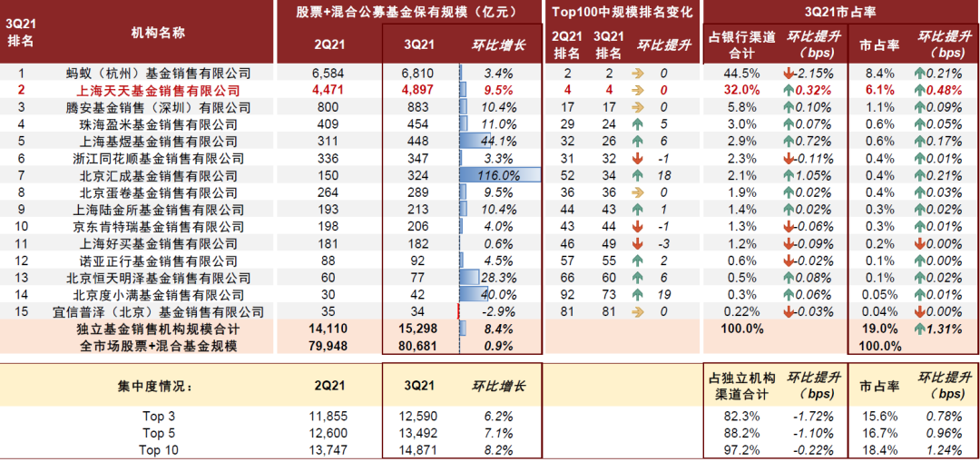
Task: Click green up arrow next to 0.48%
Action: point(922,91)
